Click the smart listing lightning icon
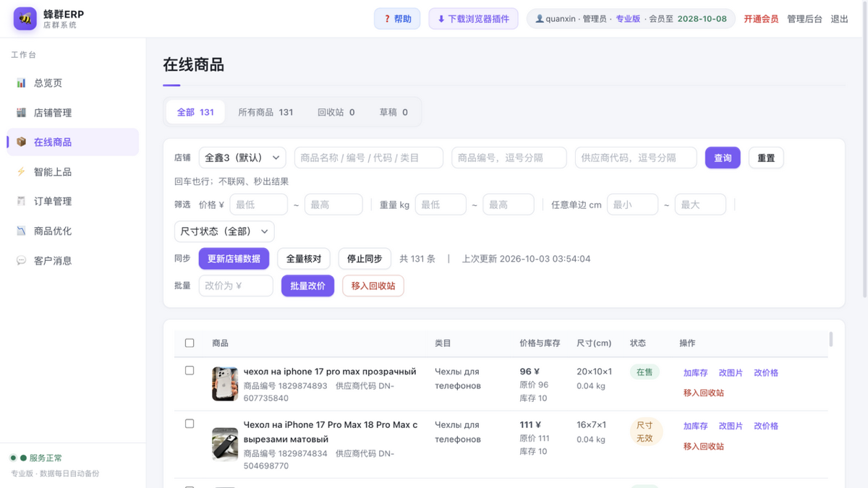The height and width of the screenshot is (488, 868). pos(21,172)
